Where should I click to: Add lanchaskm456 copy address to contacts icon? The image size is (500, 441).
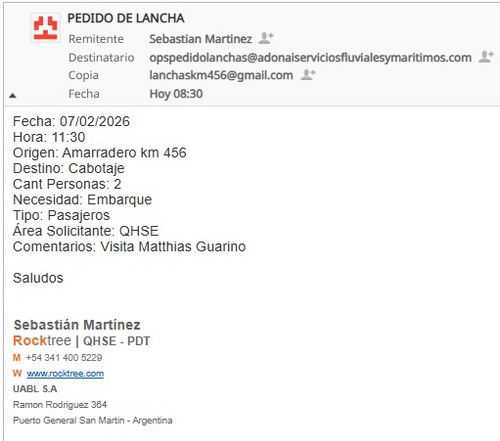307,75
